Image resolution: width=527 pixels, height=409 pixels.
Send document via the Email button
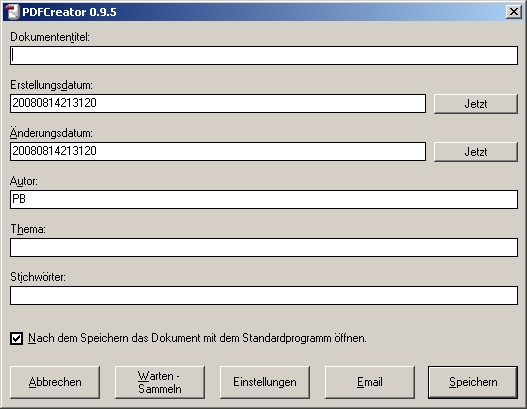(370, 382)
